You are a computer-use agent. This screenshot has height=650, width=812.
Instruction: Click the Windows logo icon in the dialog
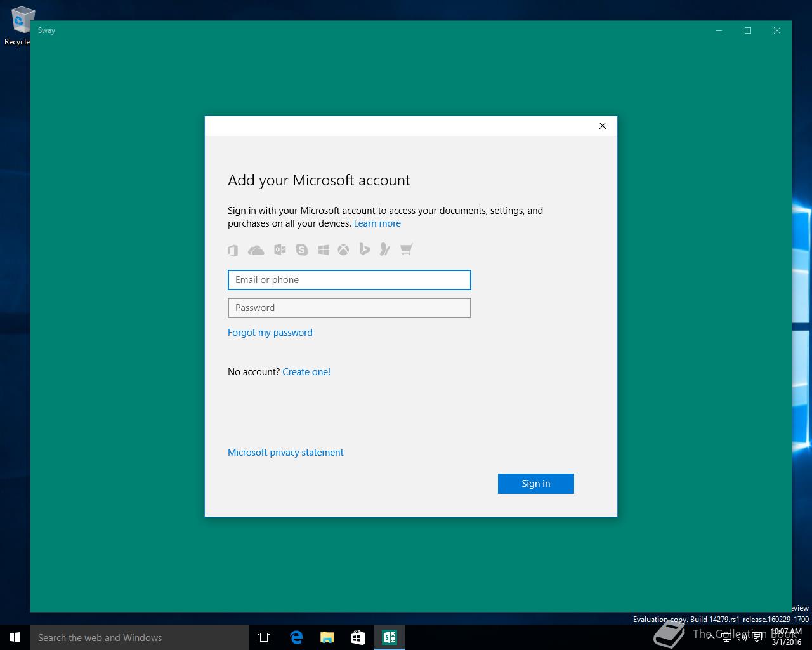[x=324, y=250]
